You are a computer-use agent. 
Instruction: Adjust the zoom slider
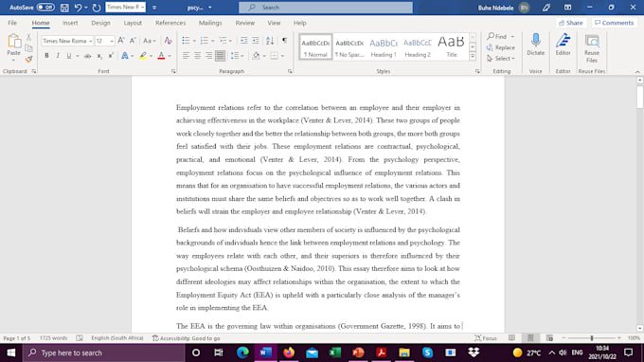(x=592, y=338)
